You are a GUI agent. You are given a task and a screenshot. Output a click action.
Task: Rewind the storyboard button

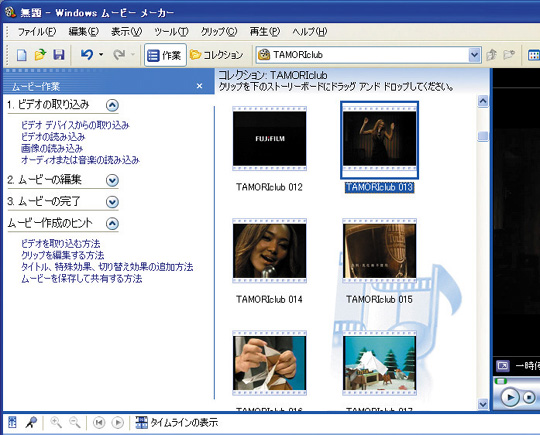pyautogui.click(x=99, y=423)
